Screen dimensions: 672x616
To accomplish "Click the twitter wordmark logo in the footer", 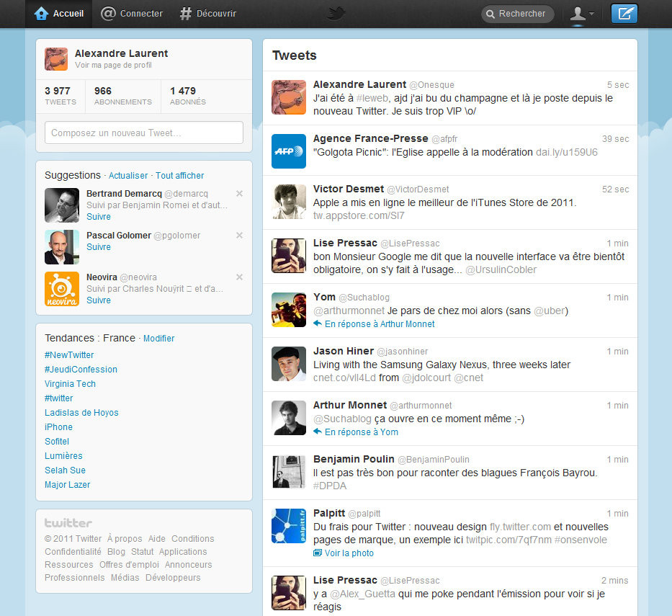I will coord(68,522).
